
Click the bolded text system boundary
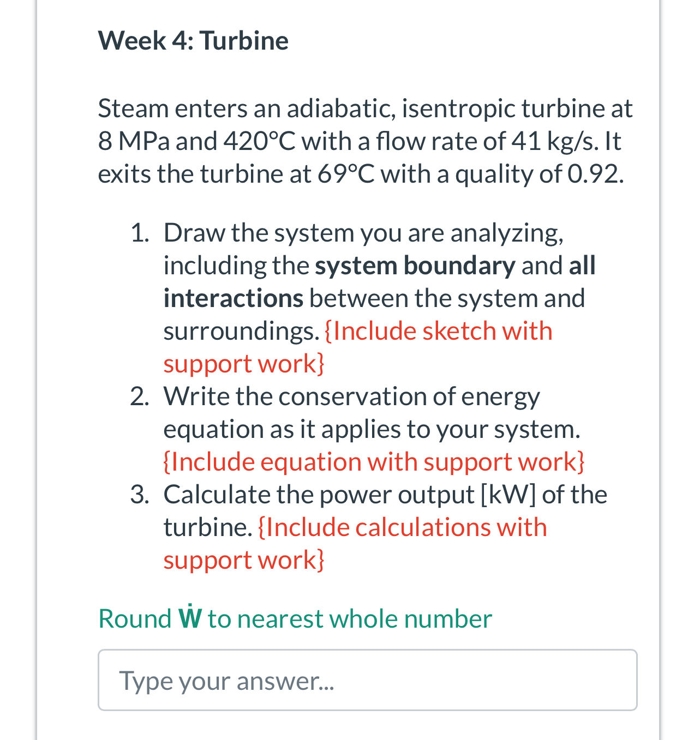point(415,265)
